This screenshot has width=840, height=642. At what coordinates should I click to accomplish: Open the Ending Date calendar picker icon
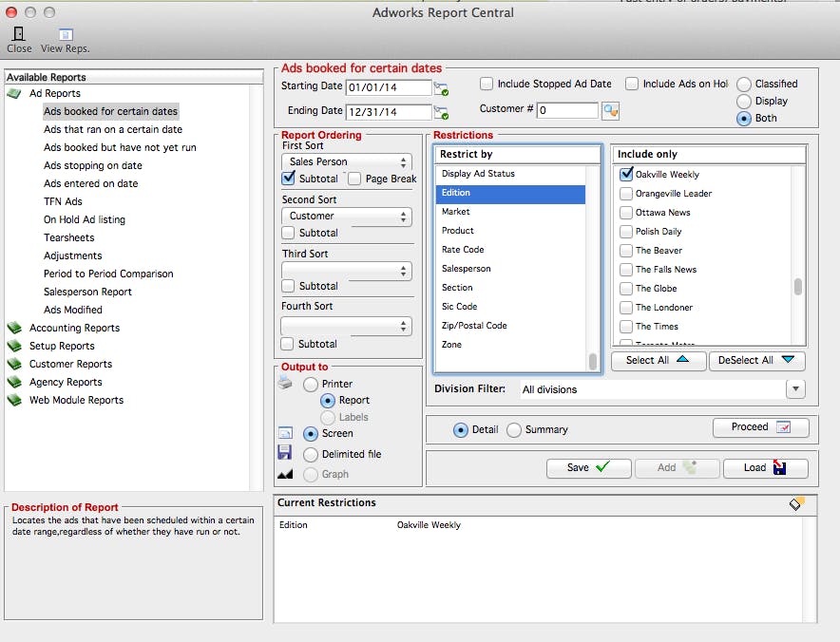(440, 113)
